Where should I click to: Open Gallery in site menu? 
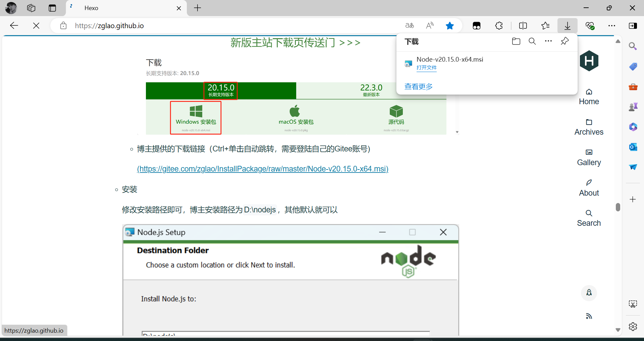[x=589, y=158]
